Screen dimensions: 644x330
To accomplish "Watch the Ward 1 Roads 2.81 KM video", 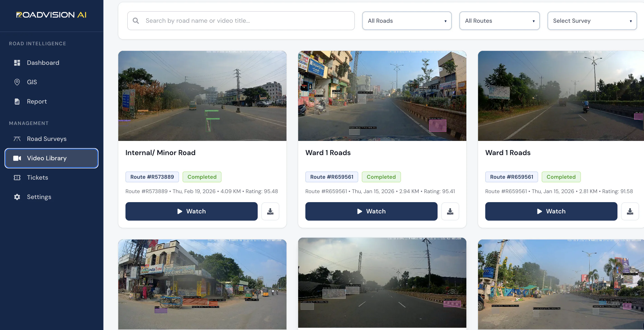I will pos(551,211).
